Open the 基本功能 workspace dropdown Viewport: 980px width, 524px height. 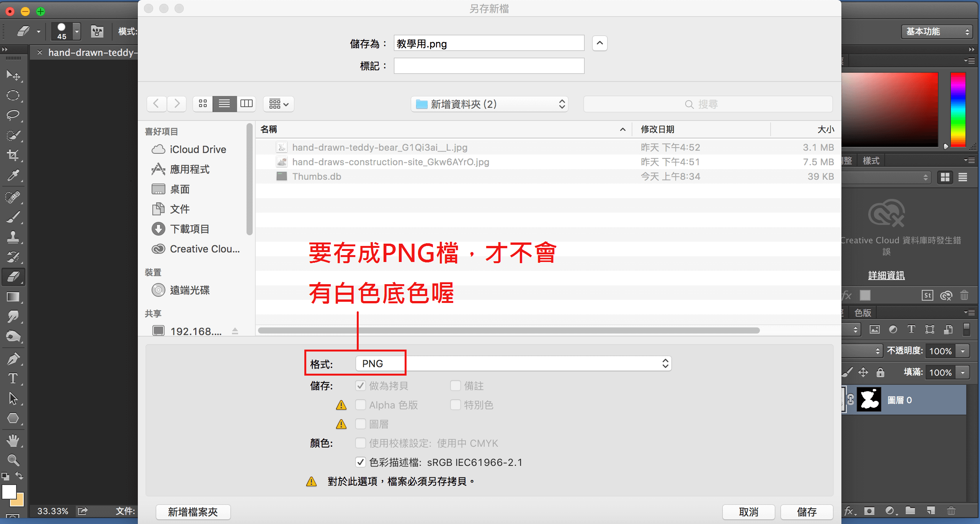(x=936, y=32)
